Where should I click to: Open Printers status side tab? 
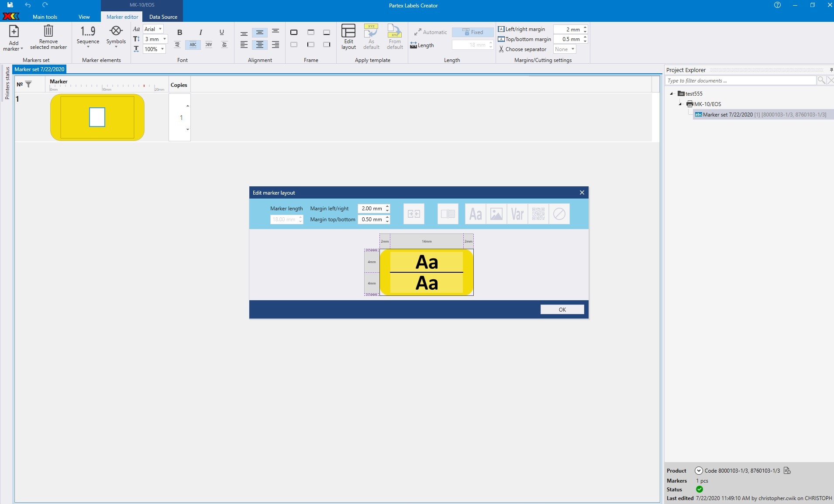[x=7, y=83]
